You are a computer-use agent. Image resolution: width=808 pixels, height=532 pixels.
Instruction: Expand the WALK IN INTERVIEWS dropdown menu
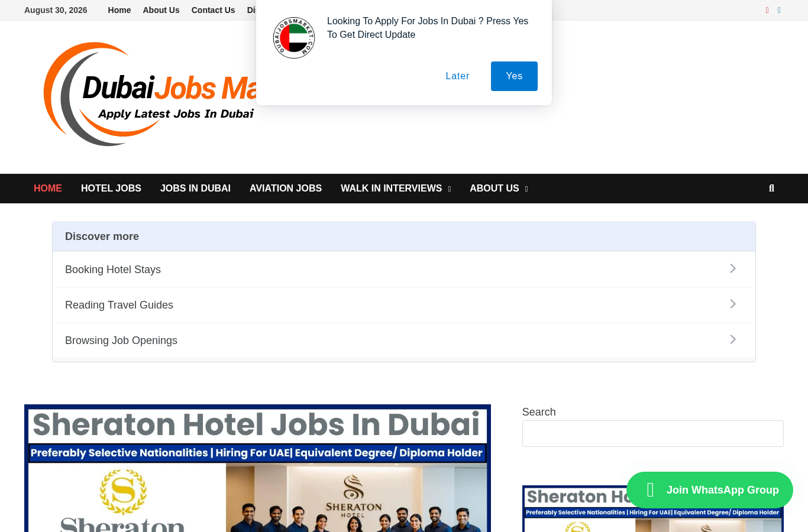point(396,189)
